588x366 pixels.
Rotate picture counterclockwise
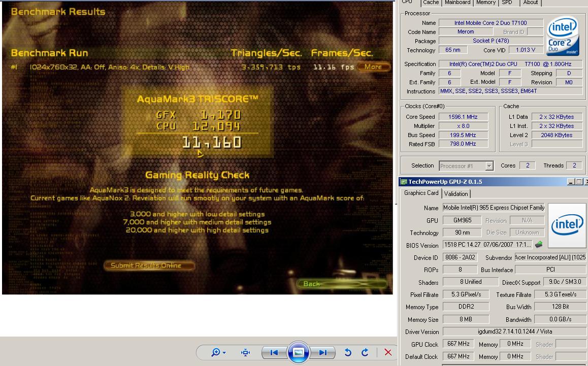(348, 352)
